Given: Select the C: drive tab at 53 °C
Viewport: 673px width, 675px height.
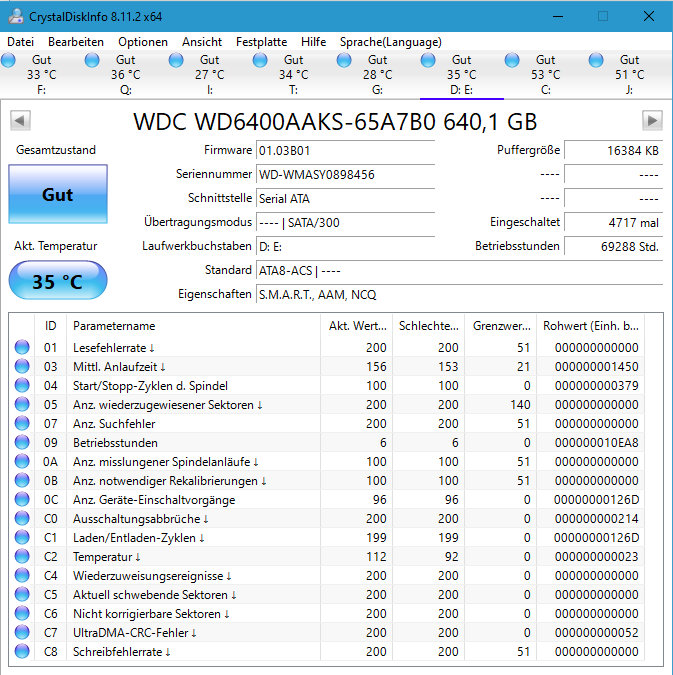Looking at the screenshot, I should click(x=546, y=75).
